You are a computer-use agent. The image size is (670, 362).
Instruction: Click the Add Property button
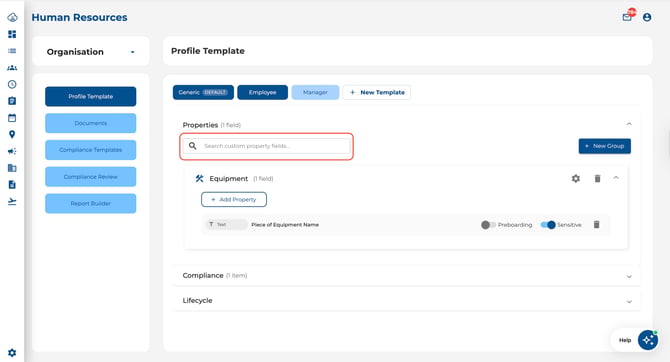click(x=234, y=200)
